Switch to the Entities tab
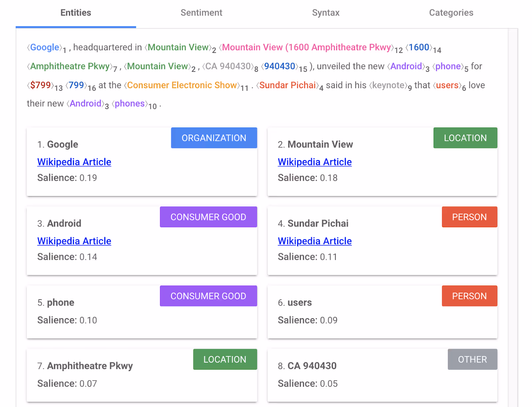The height and width of the screenshot is (407, 532). tap(76, 13)
